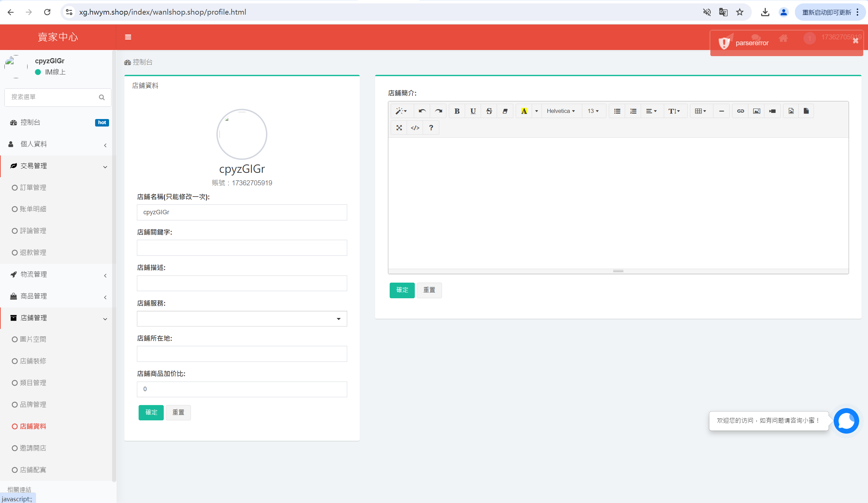Click the strikethrough icon in editor
The width and height of the screenshot is (868, 503).
489,111
